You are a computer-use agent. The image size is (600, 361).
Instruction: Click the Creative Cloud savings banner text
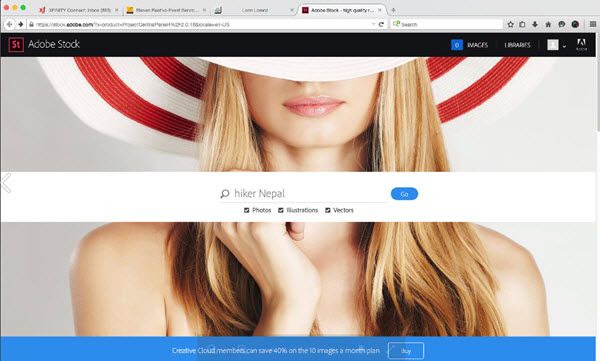pos(276,351)
